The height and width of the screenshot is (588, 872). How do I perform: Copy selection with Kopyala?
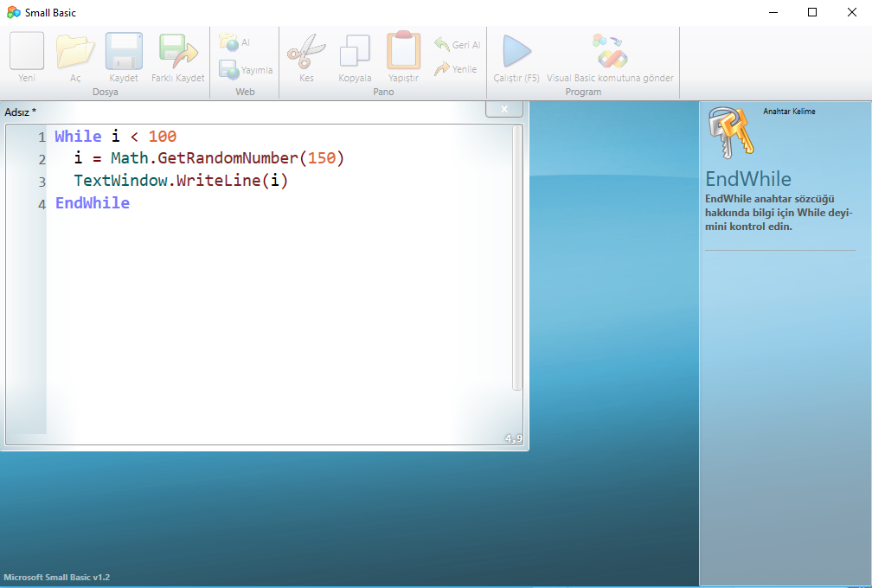point(355,57)
